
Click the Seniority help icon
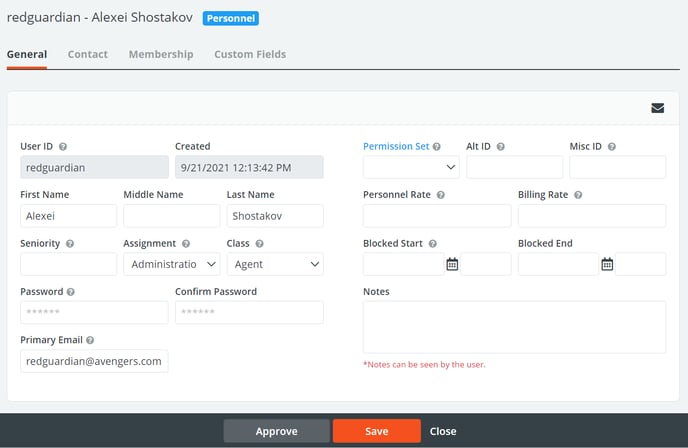click(70, 243)
